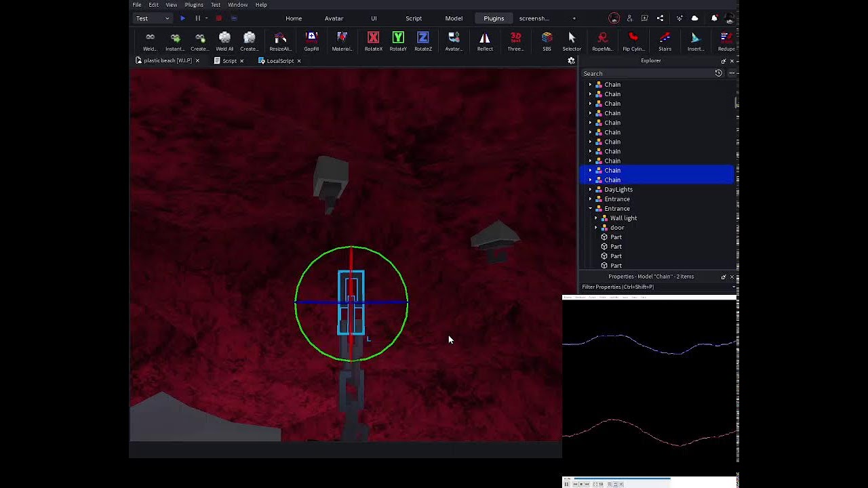Run the Weld All plugin
The width and height of the screenshot is (868, 488).
click(224, 41)
